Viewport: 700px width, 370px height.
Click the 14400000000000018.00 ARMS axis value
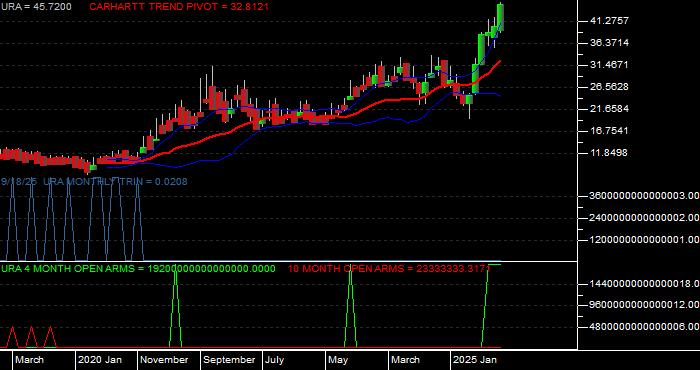click(644, 284)
